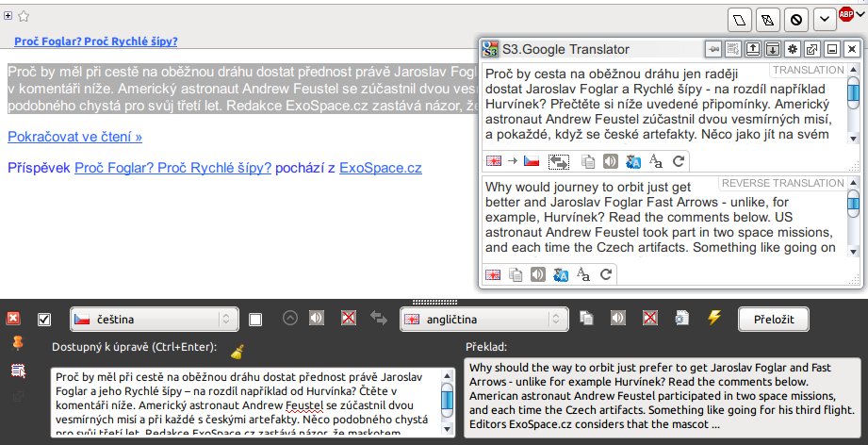Screen dimensions: 868x445
Task: Change font size in Reverse Translation panel
Action: [583, 274]
